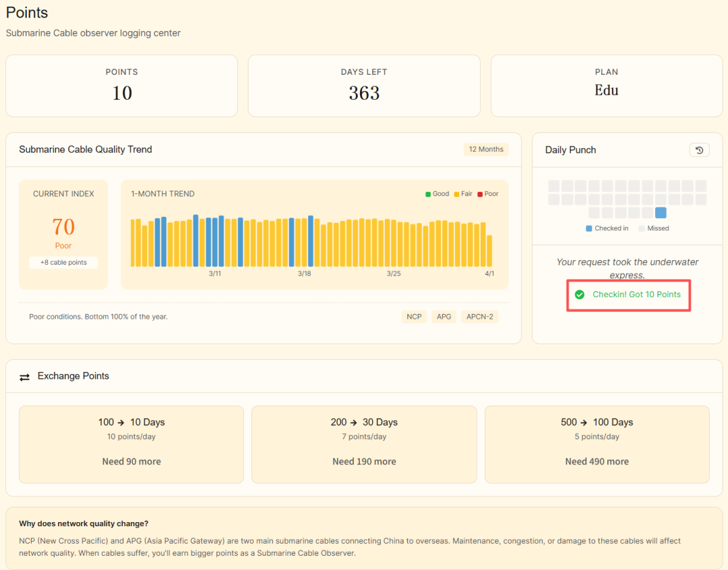The width and height of the screenshot is (728, 570).
Task: Click the green check-in success checkmark icon
Action: point(580,294)
